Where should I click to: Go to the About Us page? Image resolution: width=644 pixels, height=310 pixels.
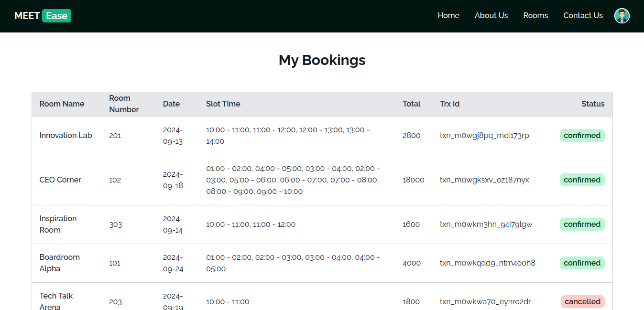coord(491,16)
